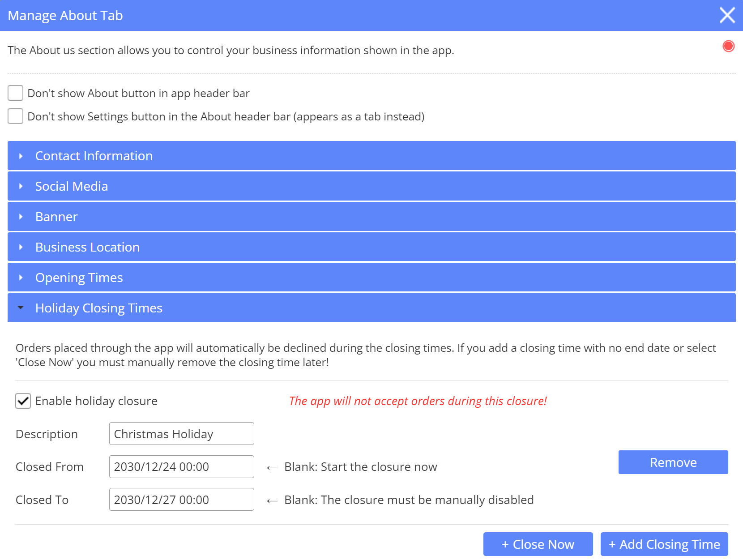Select the Closed To date field
The width and height of the screenshot is (743, 560).
[181, 500]
